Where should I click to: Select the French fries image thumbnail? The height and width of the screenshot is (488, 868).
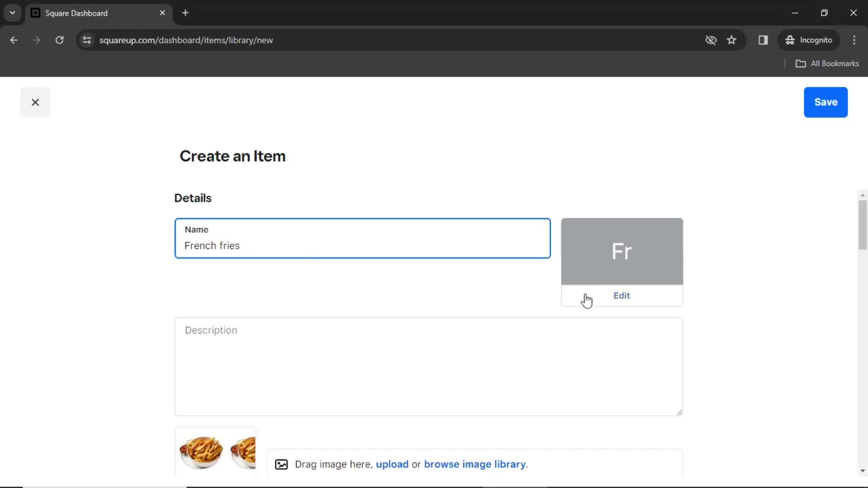[x=215, y=451]
